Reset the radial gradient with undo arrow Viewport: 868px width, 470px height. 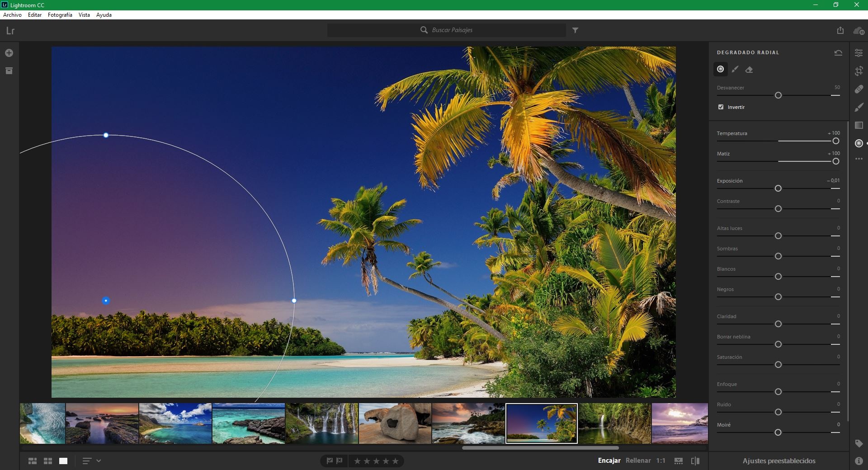point(838,52)
